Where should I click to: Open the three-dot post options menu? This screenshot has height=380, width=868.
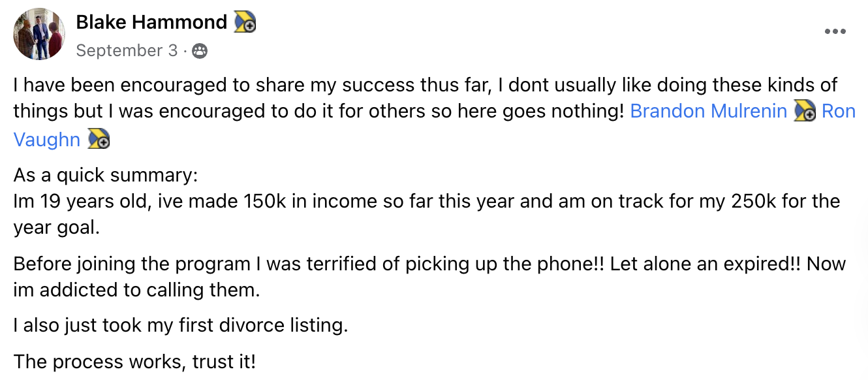(x=835, y=31)
